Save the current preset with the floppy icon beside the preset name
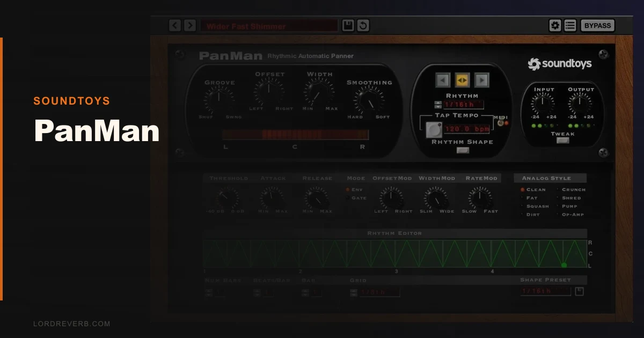Screen dimensions: 644x338 click(x=348, y=25)
